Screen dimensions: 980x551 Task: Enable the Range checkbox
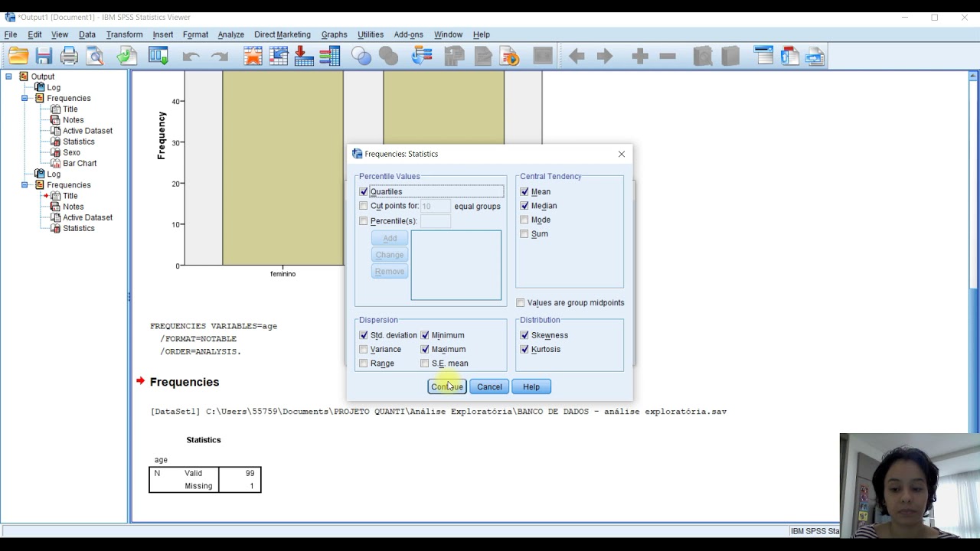364,364
